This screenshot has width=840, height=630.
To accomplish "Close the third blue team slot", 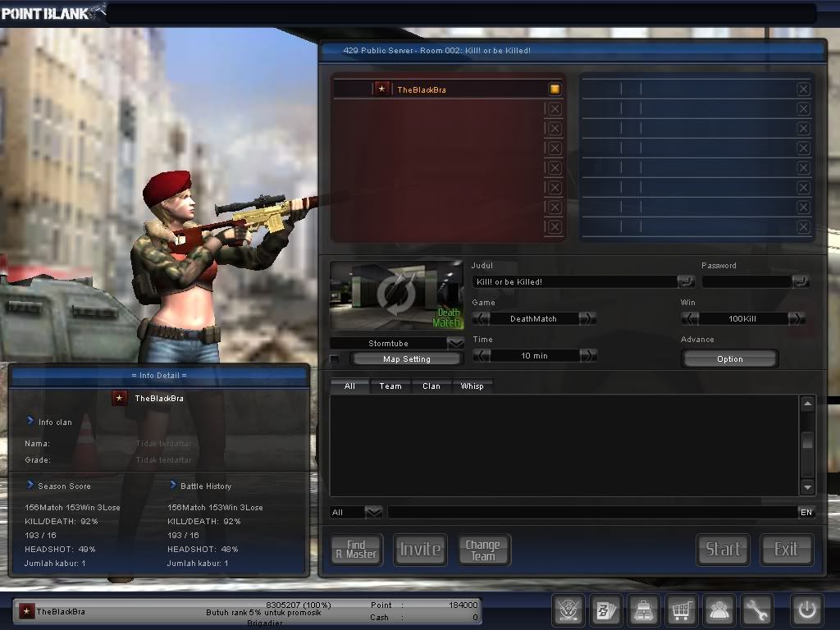I will pyautogui.click(x=803, y=128).
